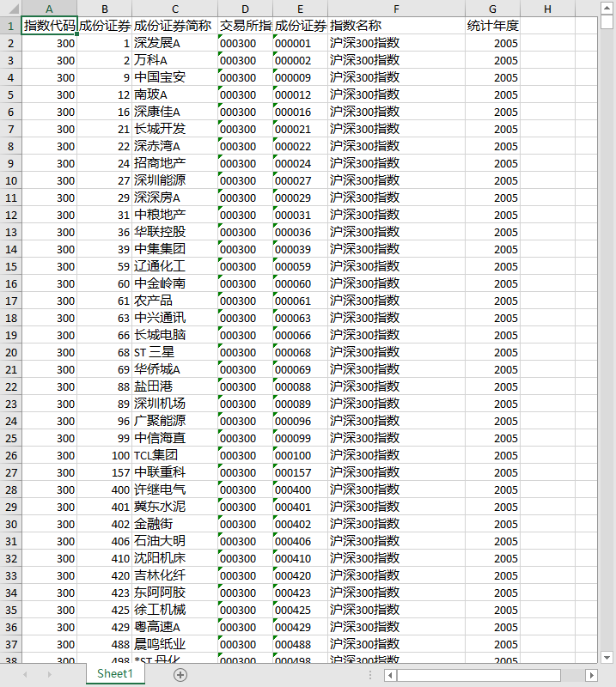Click cell 000300 in row 2
The height and width of the screenshot is (687, 616).
245,43
